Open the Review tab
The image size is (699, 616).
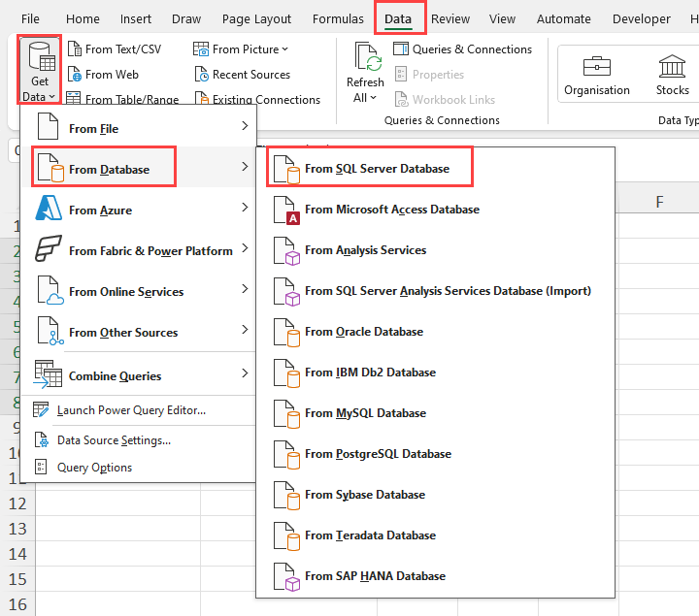(450, 18)
